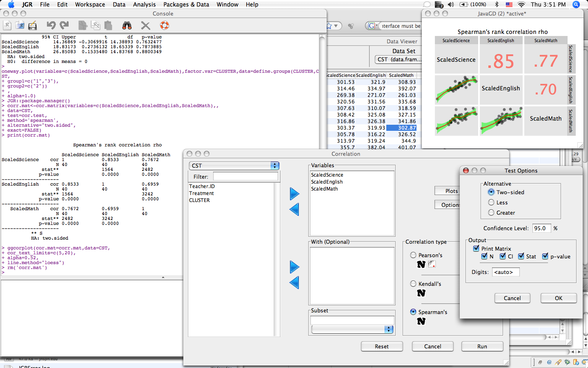The image size is (588, 368).
Task: Click Run in Correlation dialog
Action: [x=482, y=346]
